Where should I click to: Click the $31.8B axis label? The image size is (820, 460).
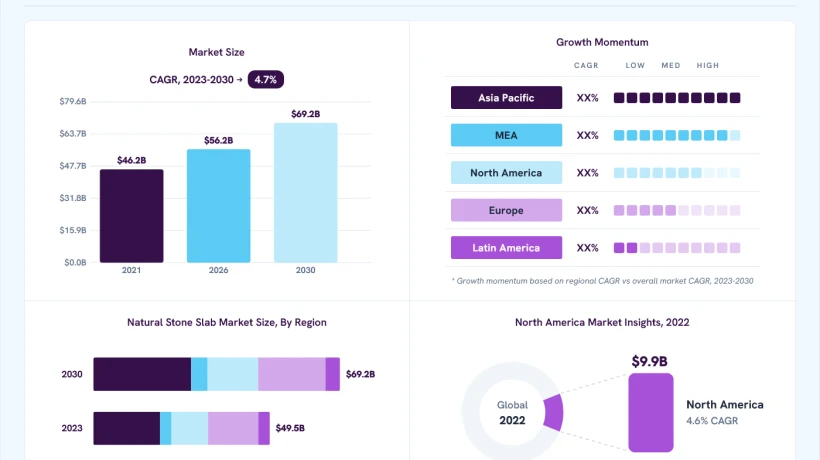tap(73, 198)
